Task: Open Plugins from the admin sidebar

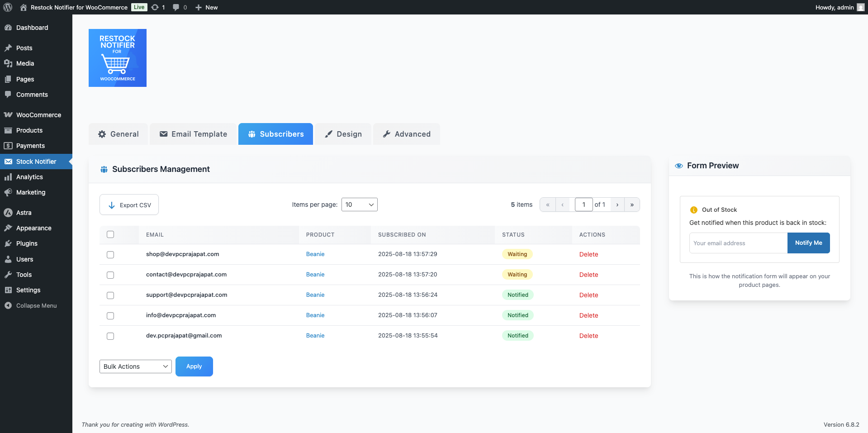Action: coord(26,243)
